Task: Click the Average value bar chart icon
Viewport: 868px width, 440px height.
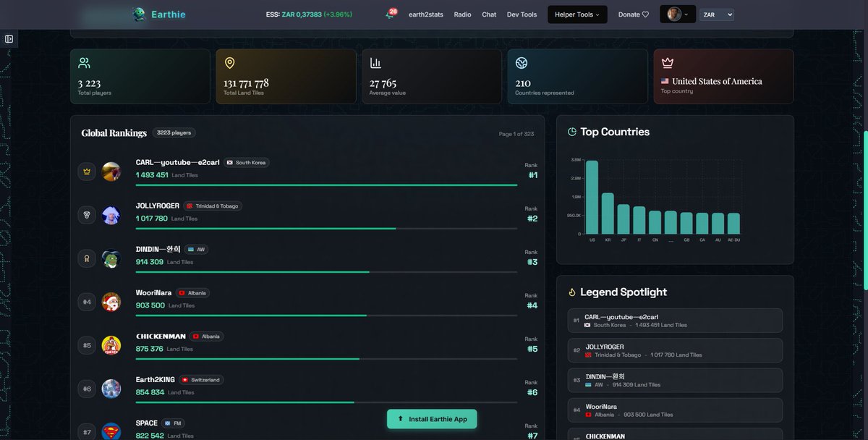Action: tap(375, 63)
